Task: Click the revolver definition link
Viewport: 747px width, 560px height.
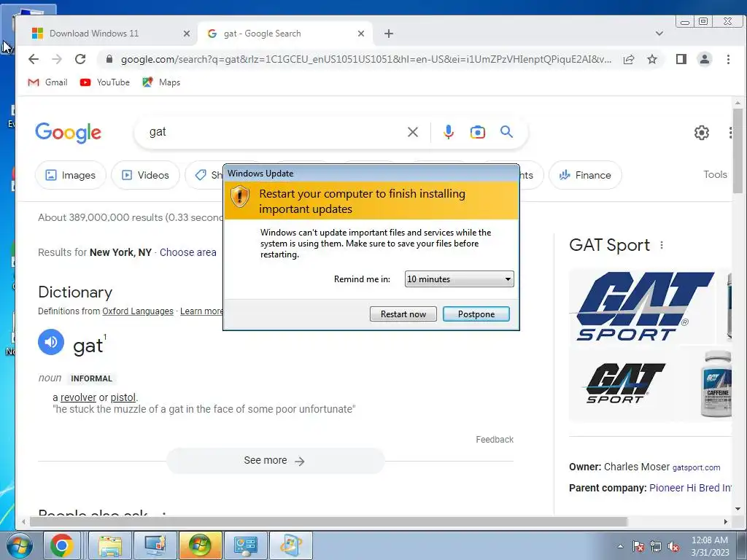Action: [x=78, y=397]
